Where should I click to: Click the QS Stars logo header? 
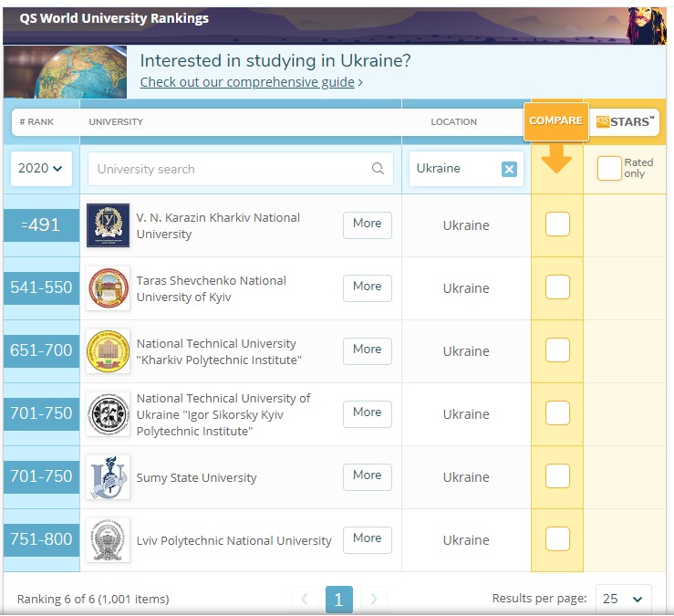[625, 121]
